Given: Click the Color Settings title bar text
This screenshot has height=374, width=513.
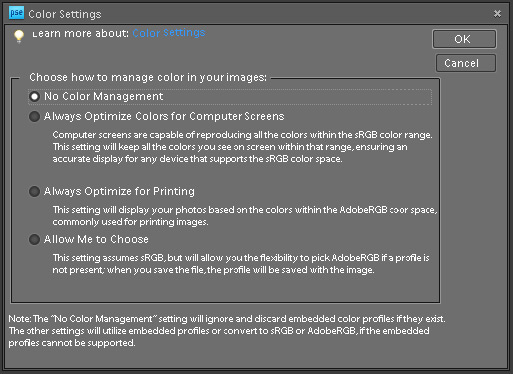Looking at the screenshot, I should 65,14.
